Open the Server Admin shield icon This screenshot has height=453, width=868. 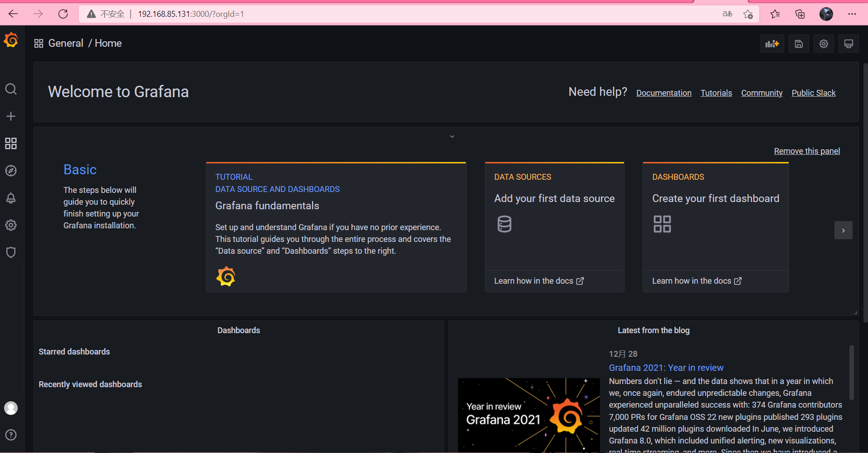(11, 252)
